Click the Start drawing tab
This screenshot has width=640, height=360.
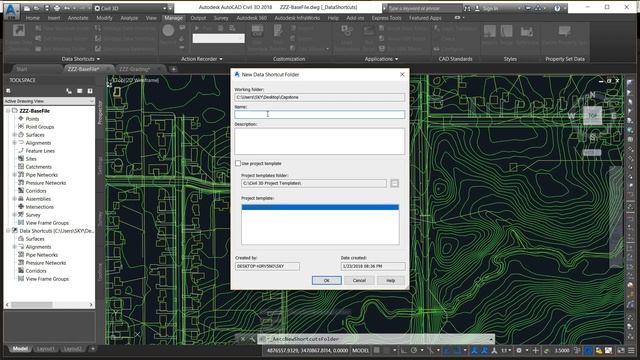pyautogui.click(x=22, y=69)
